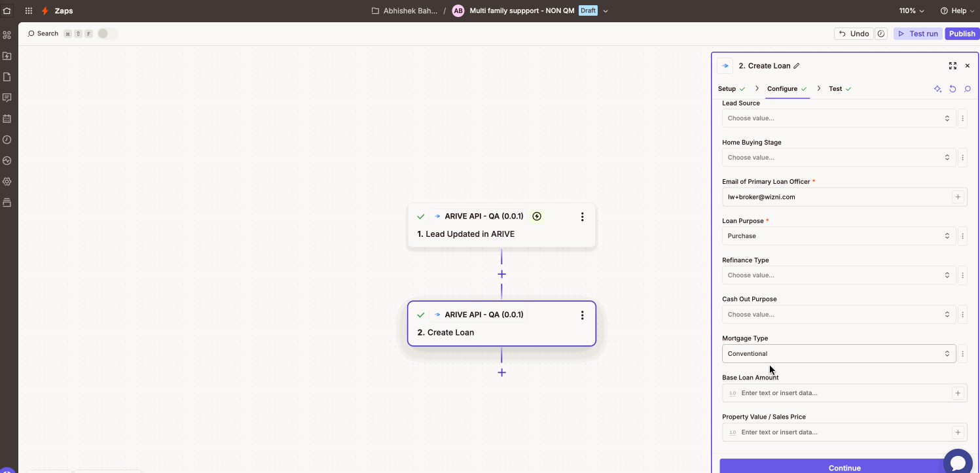The image size is (980, 473).
Task: Click the orange Zaps lightning logo
Action: (45, 10)
